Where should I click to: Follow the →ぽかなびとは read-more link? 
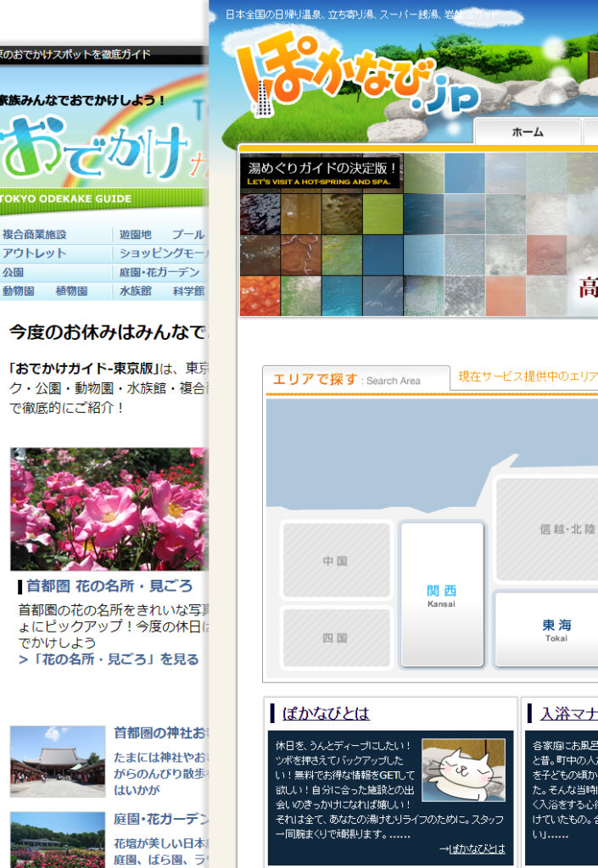click(472, 849)
